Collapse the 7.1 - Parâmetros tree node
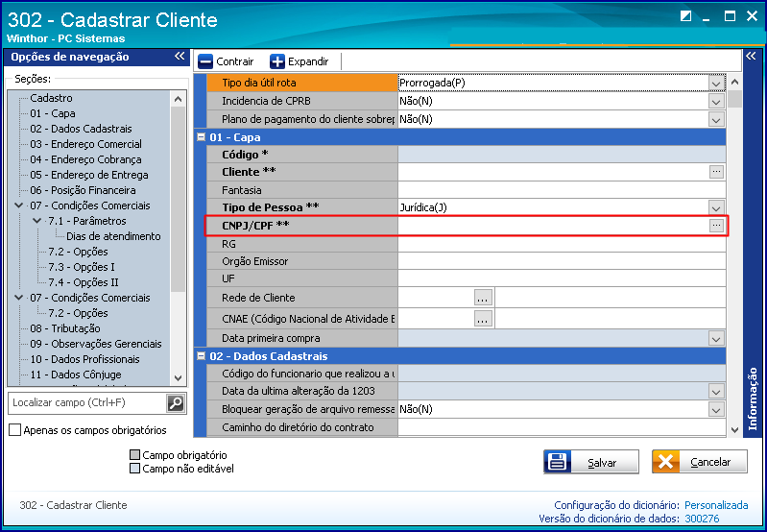The width and height of the screenshot is (767, 532). click(36, 221)
